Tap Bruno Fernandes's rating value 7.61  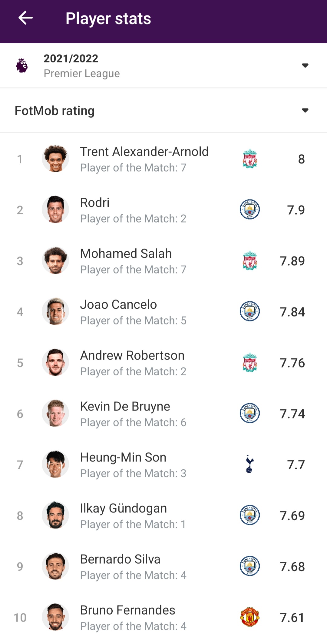(292, 618)
